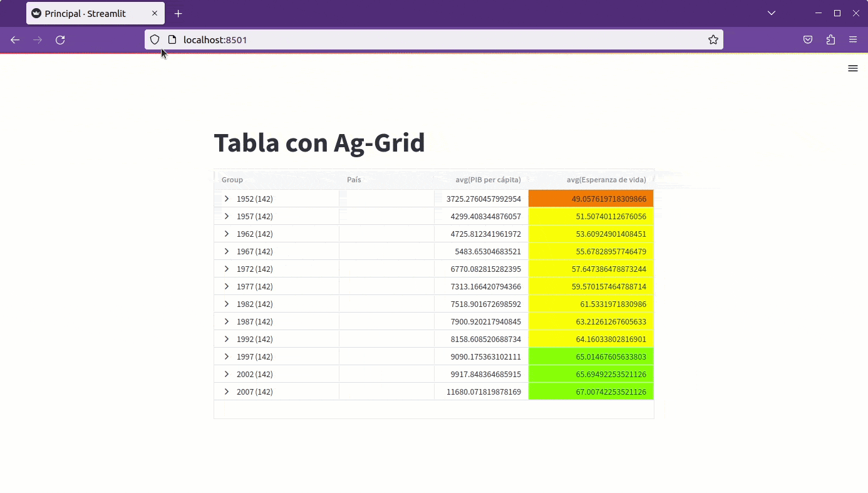Click the yellow cell 63.21261267605633
This screenshot has height=493, width=868.
click(591, 321)
